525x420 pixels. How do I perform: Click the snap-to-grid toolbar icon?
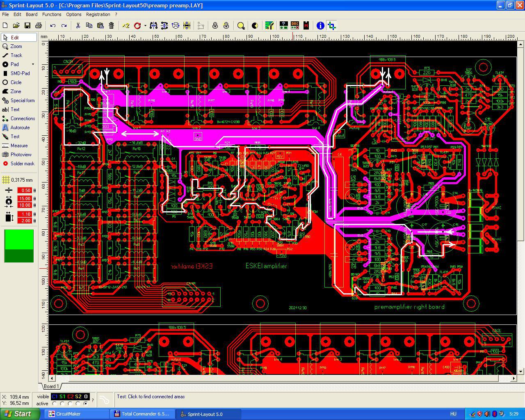tap(187, 25)
